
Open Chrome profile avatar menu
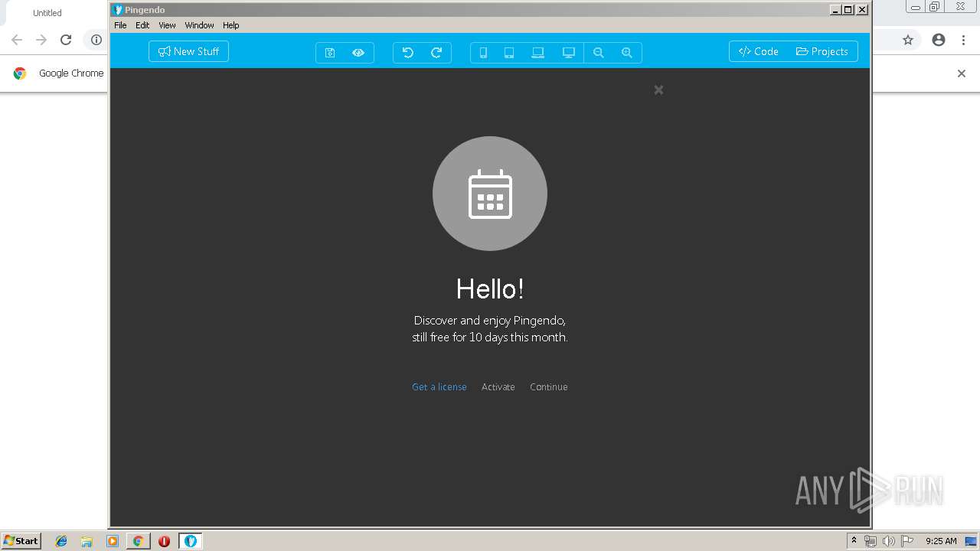coord(939,40)
